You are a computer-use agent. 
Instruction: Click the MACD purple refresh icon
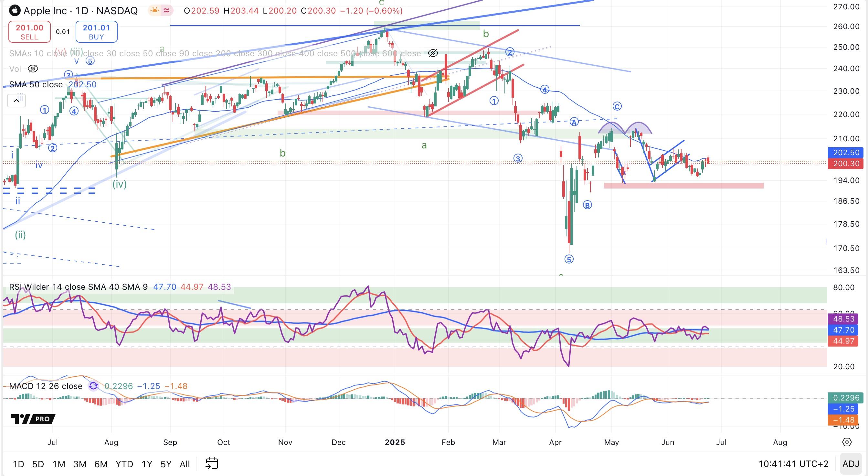click(x=93, y=386)
